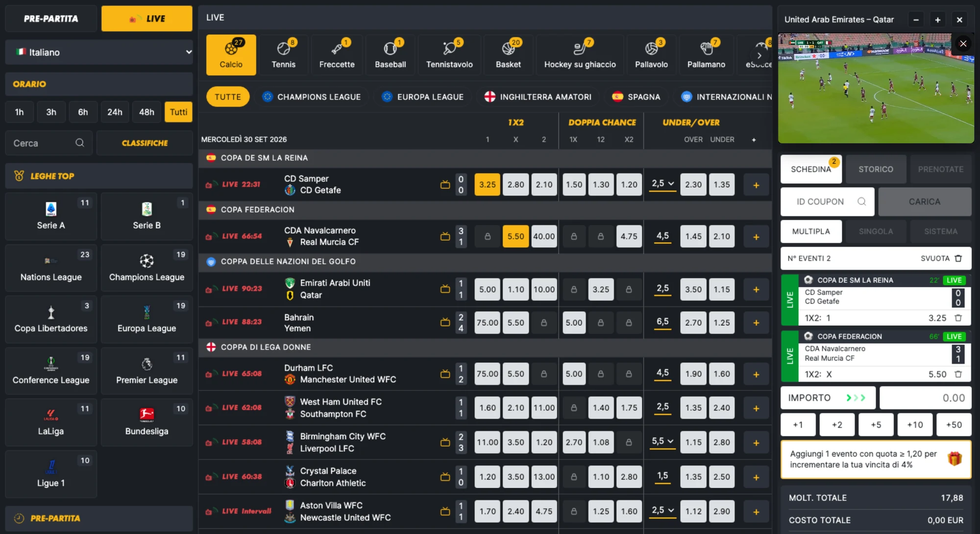Screen dimensions: 980x534
Task: Remove CDA Navalcarnero bet from slip
Action: 958,374
